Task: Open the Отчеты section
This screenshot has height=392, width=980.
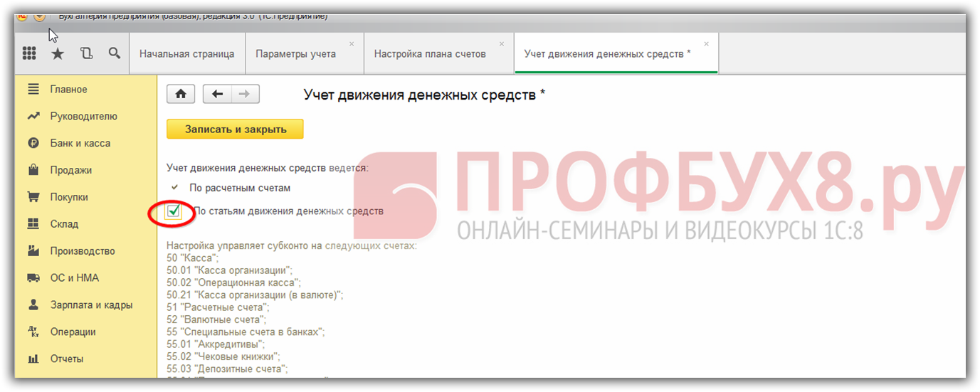Action: [66, 359]
